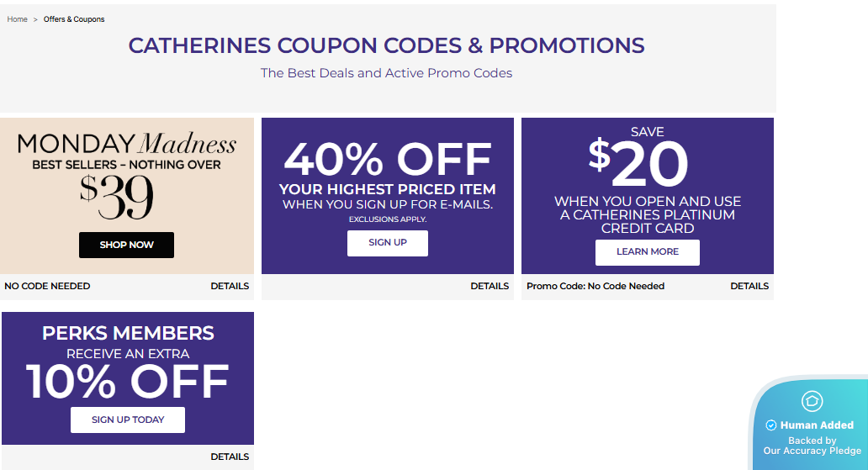Viewport: 868px width, 470px height.
Task: Expand DETAILS under 40% OFF offer
Action: tap(490, 286)
